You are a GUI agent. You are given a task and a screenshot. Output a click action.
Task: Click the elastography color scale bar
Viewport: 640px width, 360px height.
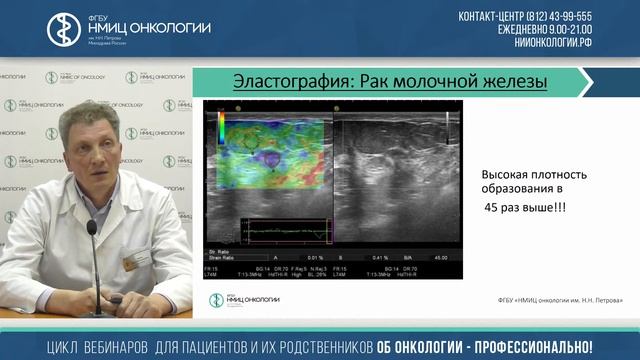pos(221,128)
